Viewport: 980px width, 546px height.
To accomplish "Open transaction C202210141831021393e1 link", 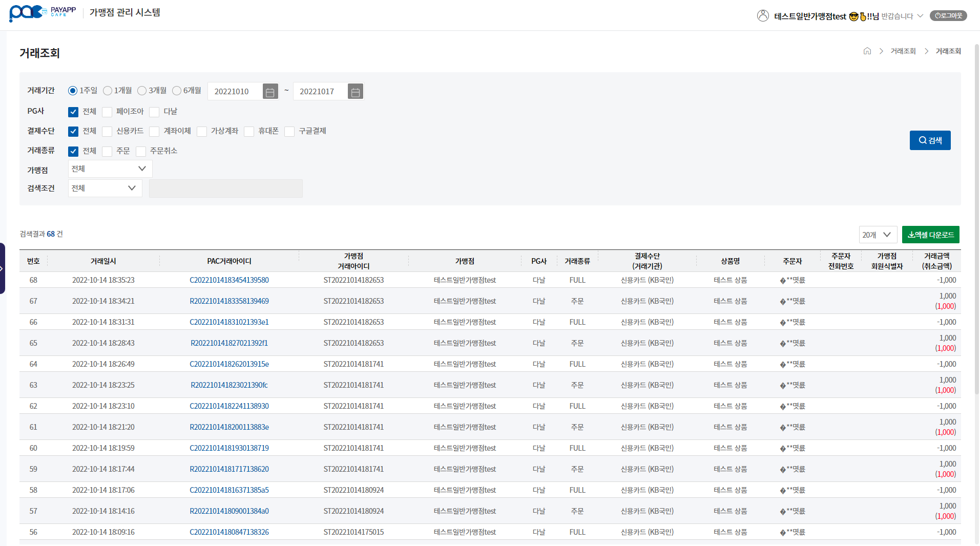I will [229, 322].
